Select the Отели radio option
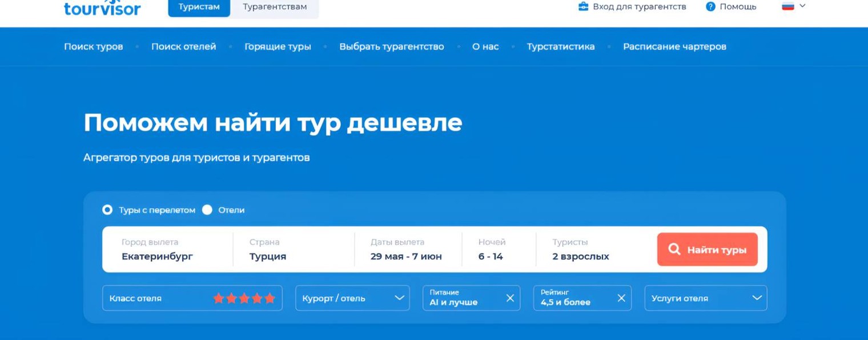868x340 pixels. click(x=207, y=210)
